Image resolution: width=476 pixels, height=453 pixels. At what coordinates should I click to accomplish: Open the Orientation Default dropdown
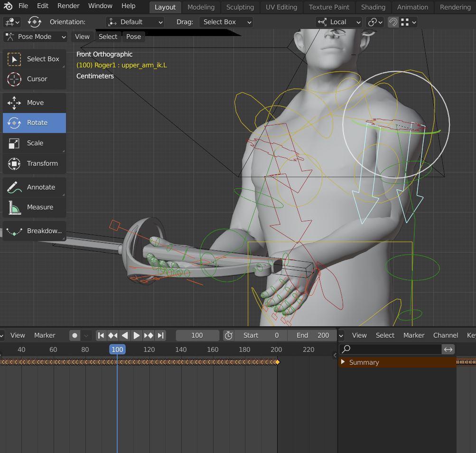pos(135,22)
